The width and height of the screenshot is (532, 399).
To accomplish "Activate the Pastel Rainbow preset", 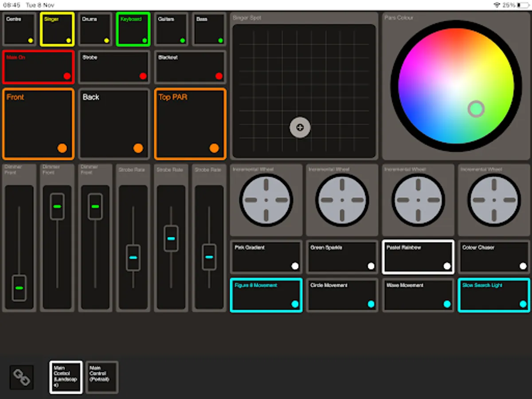I will click(x=418, y=256).
